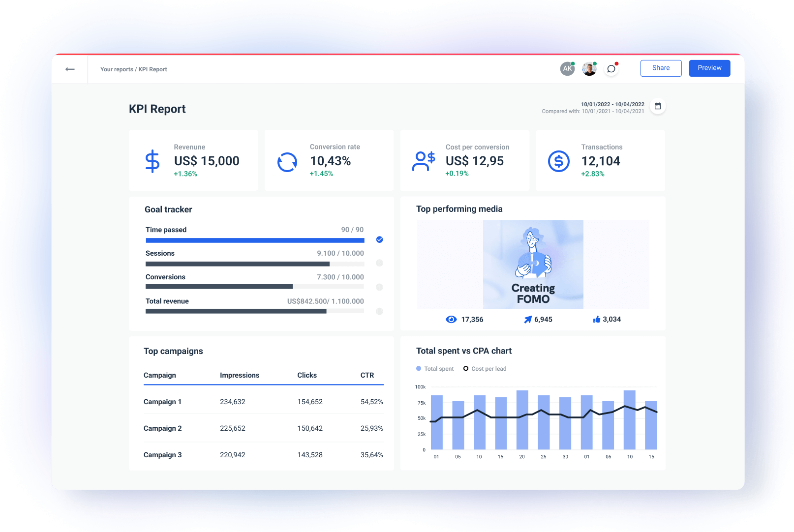The width and height of the screenshot is (794, 532).
Task: Click the AK user avatar
Action: (567, 68)
